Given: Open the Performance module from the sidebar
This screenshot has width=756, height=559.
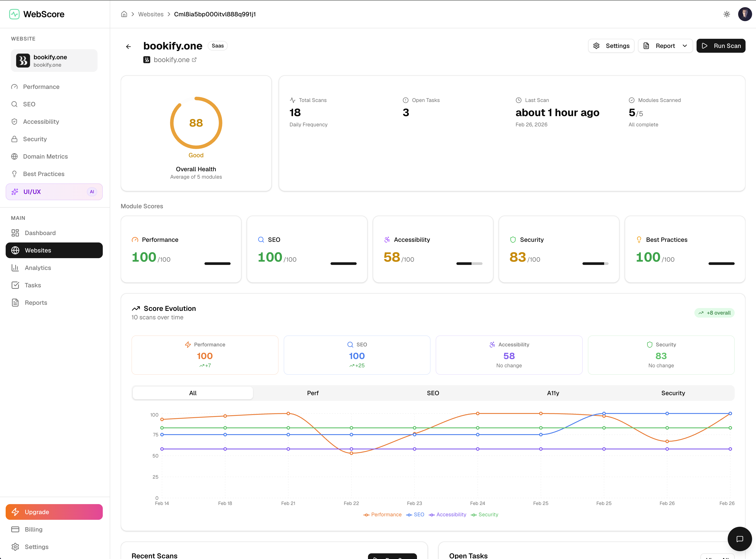Looking at the screenshot, I should (x=41, y=87).
